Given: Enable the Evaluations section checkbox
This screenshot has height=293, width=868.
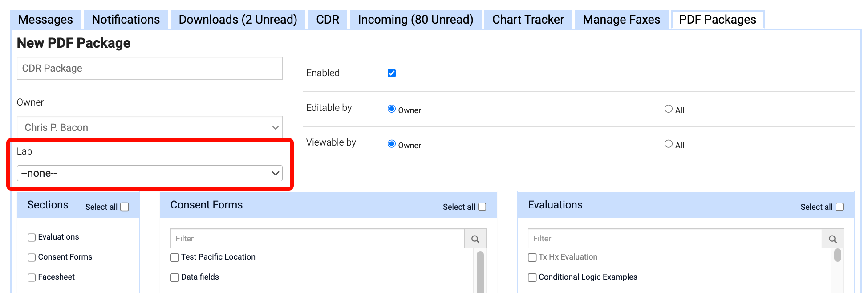Looking at the screenshot, I should click(x=31, y=237).
